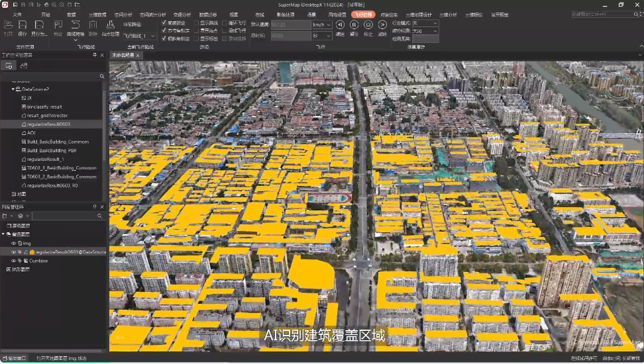Image resolution: width=644 pixels, height=364 pixels.
Task: Click the default speed (默认速度) input field
Action: tap(290, 24)
